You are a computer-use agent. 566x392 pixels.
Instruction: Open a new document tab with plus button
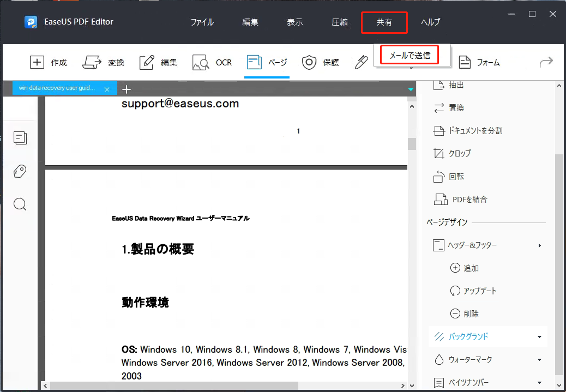[x=127, y=89]
